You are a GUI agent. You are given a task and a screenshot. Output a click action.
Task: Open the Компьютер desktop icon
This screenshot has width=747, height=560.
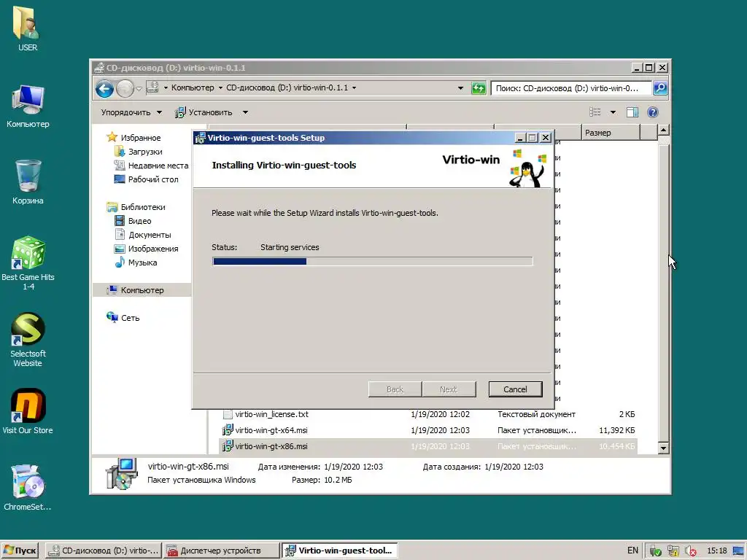[x=28, y=106]
